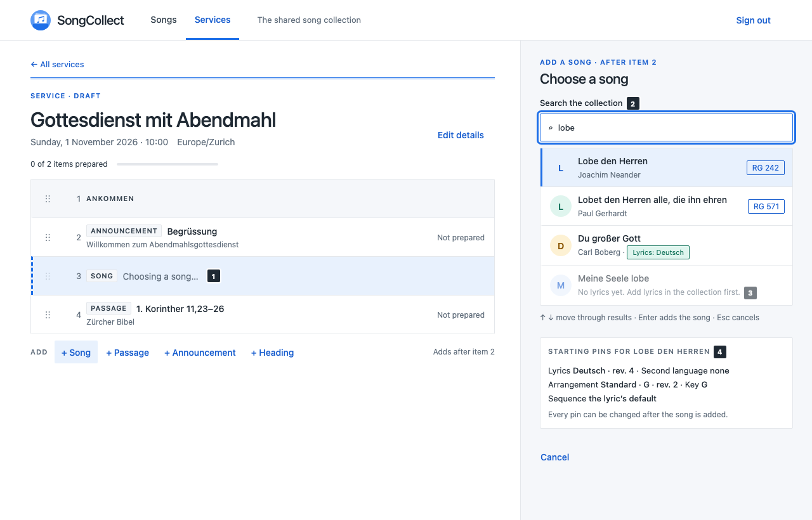Click the Gottesdienst mit Abendmahl title
The width and height of the screenshot is (812, 520).
(153, 120)
